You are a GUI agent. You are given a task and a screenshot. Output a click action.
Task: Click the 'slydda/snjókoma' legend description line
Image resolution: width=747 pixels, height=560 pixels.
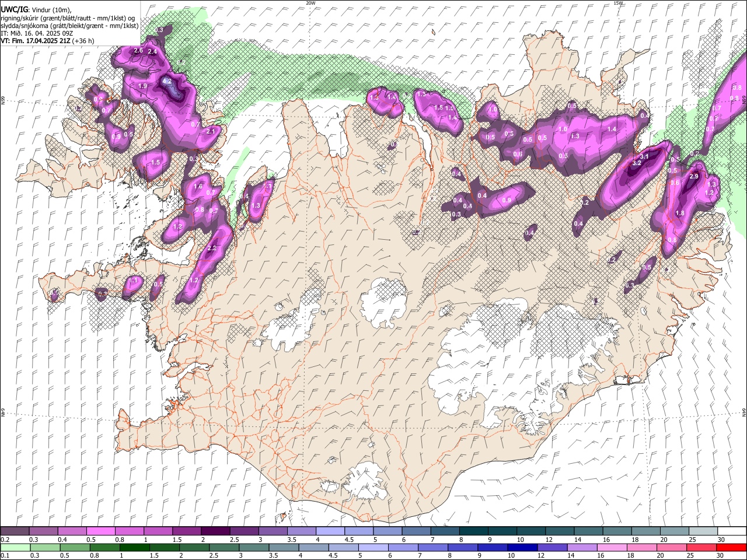(x=69, y=26)
